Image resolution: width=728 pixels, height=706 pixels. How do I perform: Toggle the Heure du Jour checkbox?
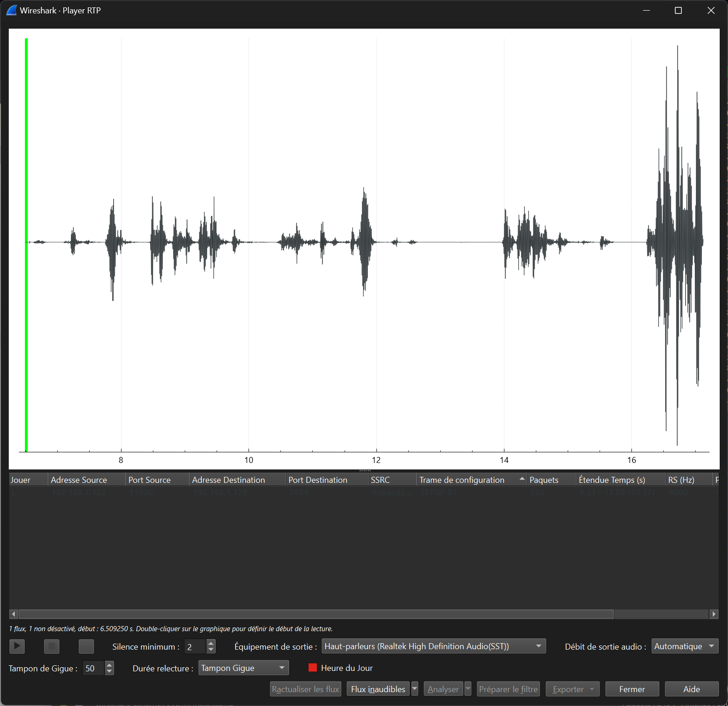pyautogui.click(x=313, y=668)
